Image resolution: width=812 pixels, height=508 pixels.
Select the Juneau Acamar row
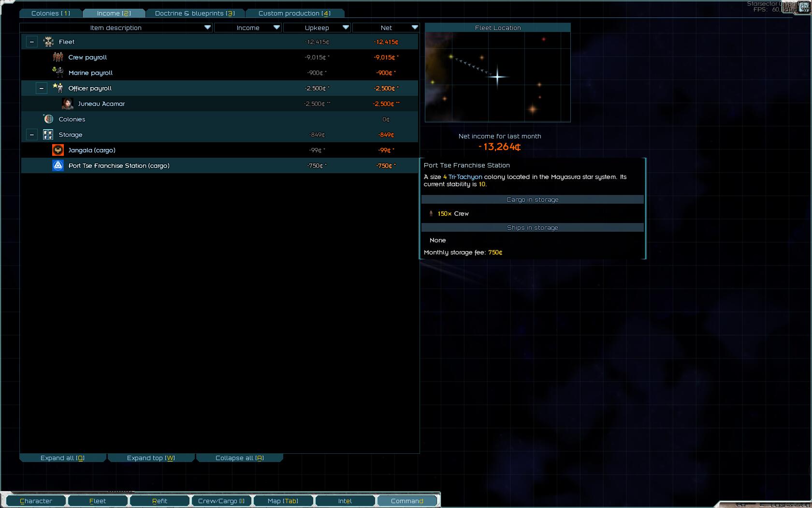click(x=219, y=104)
